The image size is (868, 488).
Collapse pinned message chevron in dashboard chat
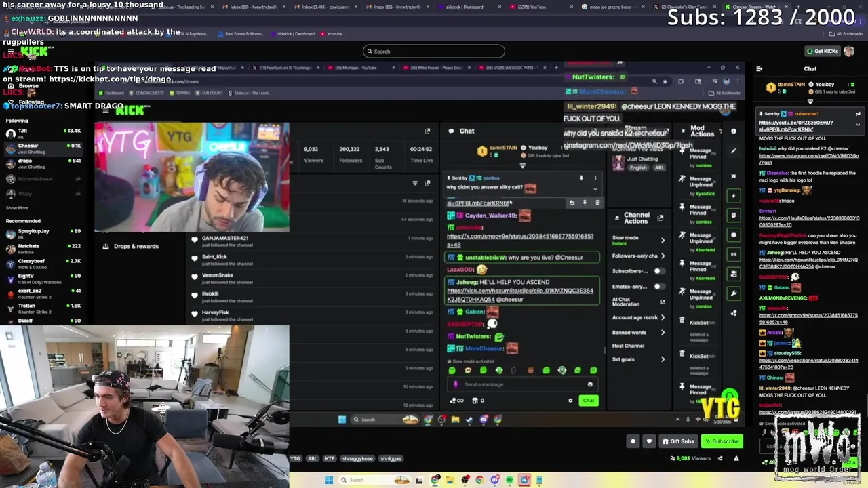[x=595, y=189]
